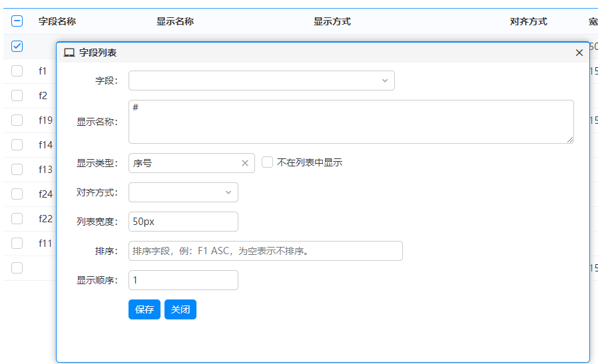Viewport: 598px width, 364px height.
Task: Focus the 显示名称 text area
Action: 351,122
